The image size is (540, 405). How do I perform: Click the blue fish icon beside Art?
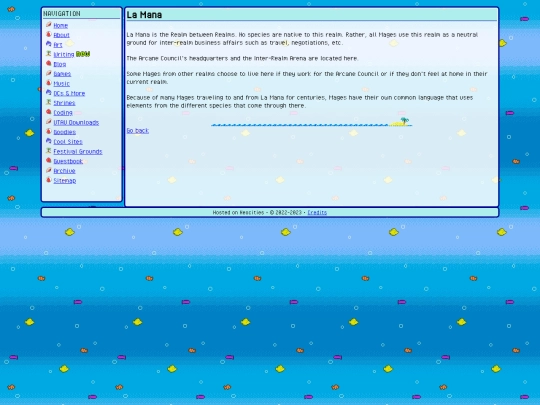pyautogui.click(x=49, y=44)
